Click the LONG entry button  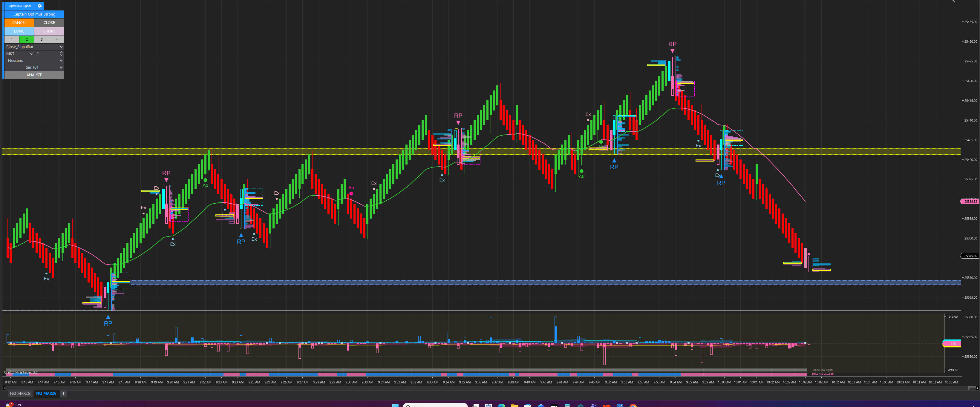[19, 31]
